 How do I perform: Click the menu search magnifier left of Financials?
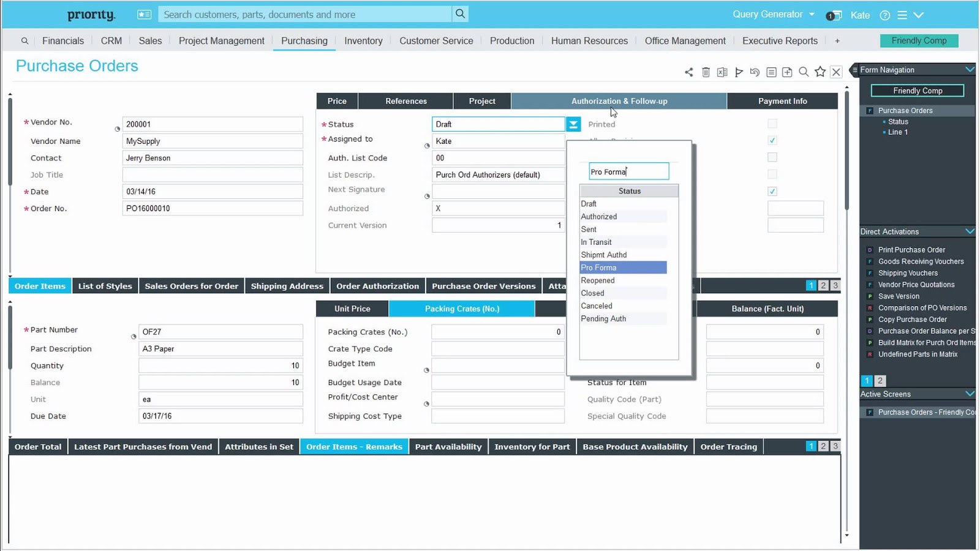tap(24, 41)
